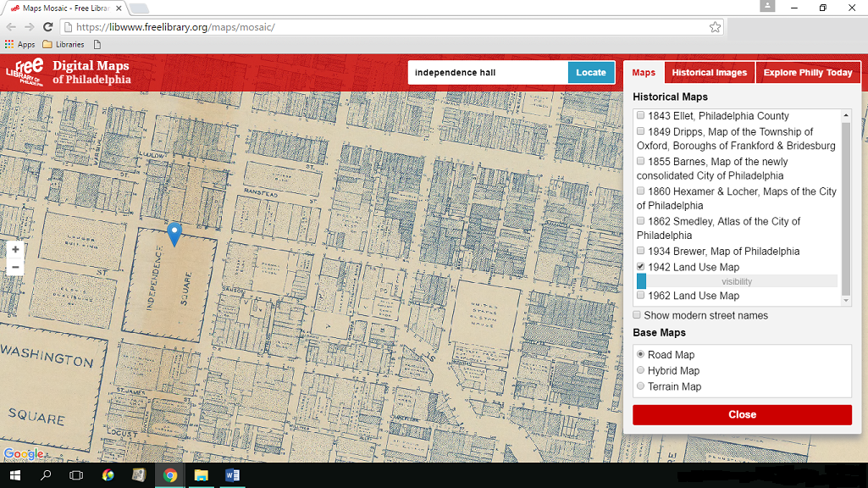The width and height of the screenshot is (868, 488).
Task: Click the blue map pin marker
Action: pos(174,235)
